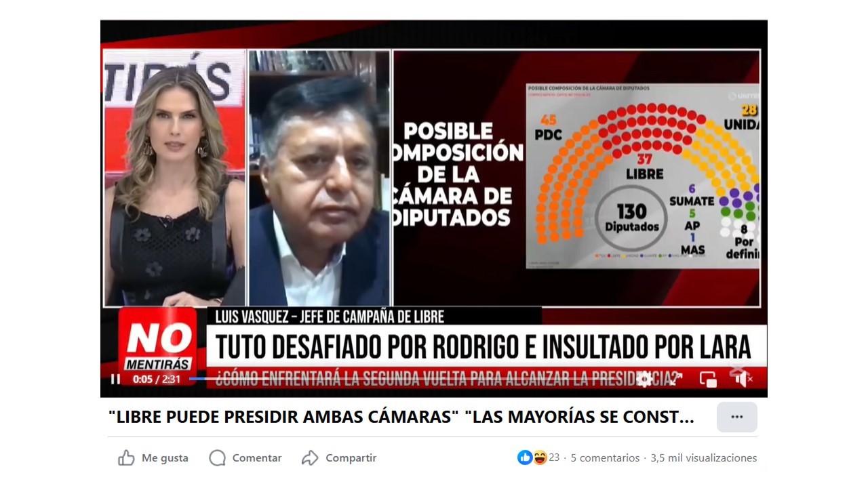Unmute the video speaker icon
868x488 pixels.
(743, 380)
